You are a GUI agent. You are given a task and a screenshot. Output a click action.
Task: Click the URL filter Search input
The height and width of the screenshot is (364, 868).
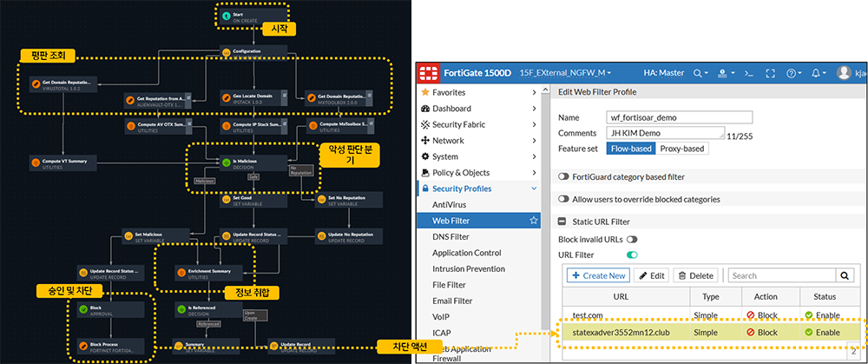coord(782,275)
